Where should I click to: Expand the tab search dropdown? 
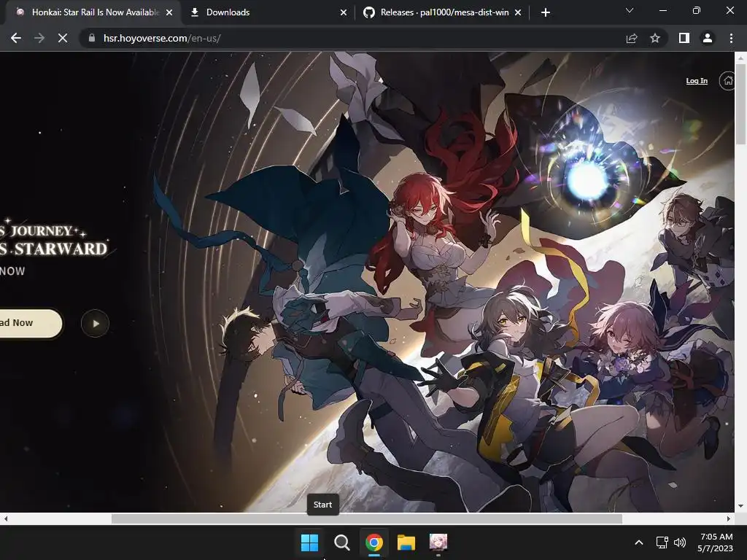click(x=630, y=10)
